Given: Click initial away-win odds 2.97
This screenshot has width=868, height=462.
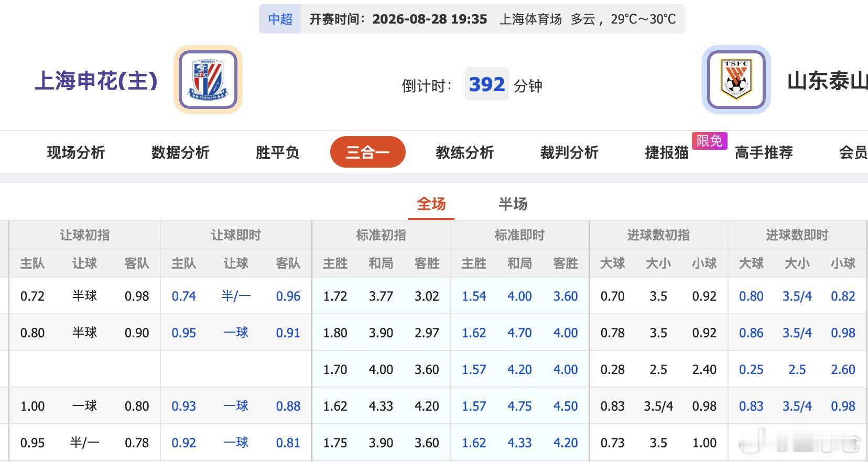Looking at the screenshot, I should tap(427, 333).
